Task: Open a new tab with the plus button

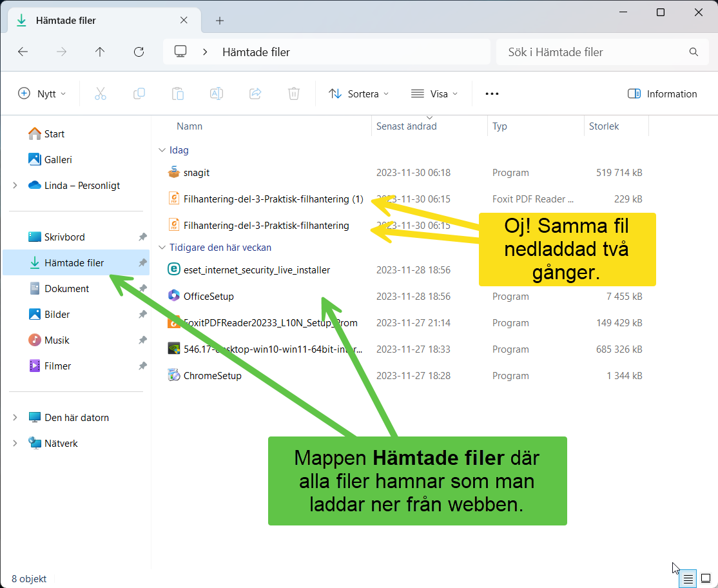Action: click(219, 20)
